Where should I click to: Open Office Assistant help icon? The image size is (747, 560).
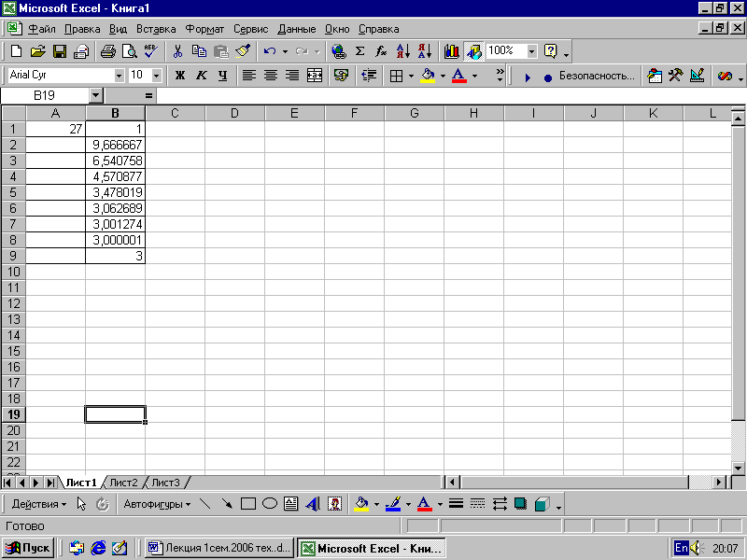tap(551, 51)
